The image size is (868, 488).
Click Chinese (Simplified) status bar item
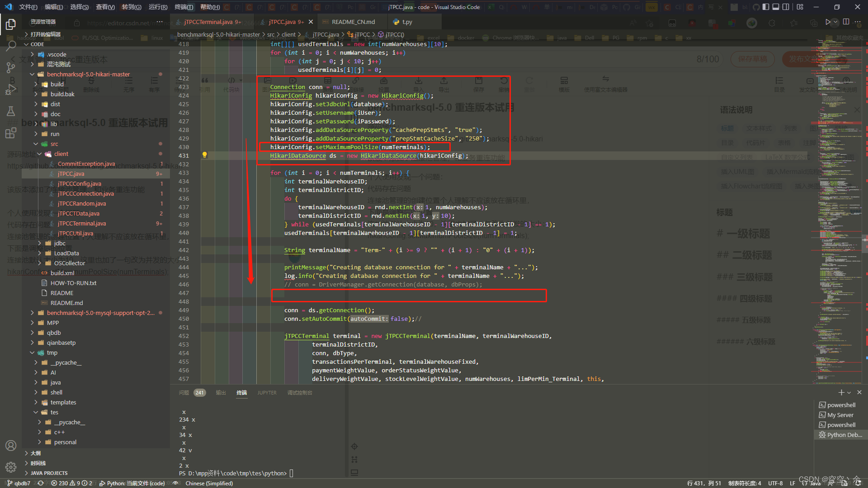pos(209,483)
